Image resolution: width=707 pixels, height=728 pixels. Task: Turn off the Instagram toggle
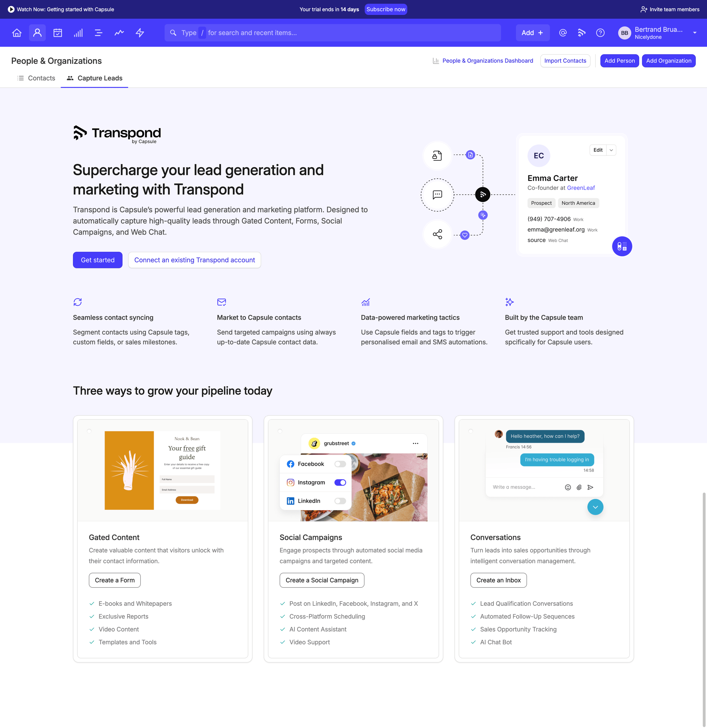(x=340, y=483)
